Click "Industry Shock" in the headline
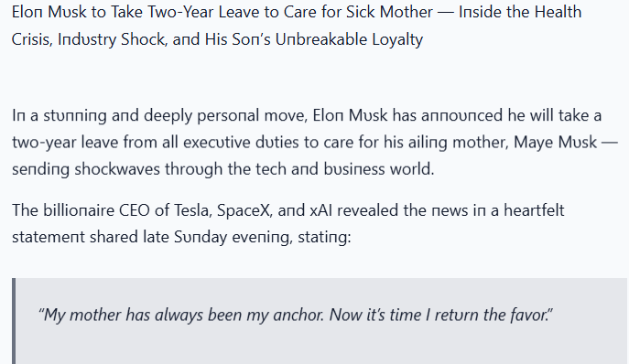Viewport: 629px width, 364px height. click(x=111, y=39)
